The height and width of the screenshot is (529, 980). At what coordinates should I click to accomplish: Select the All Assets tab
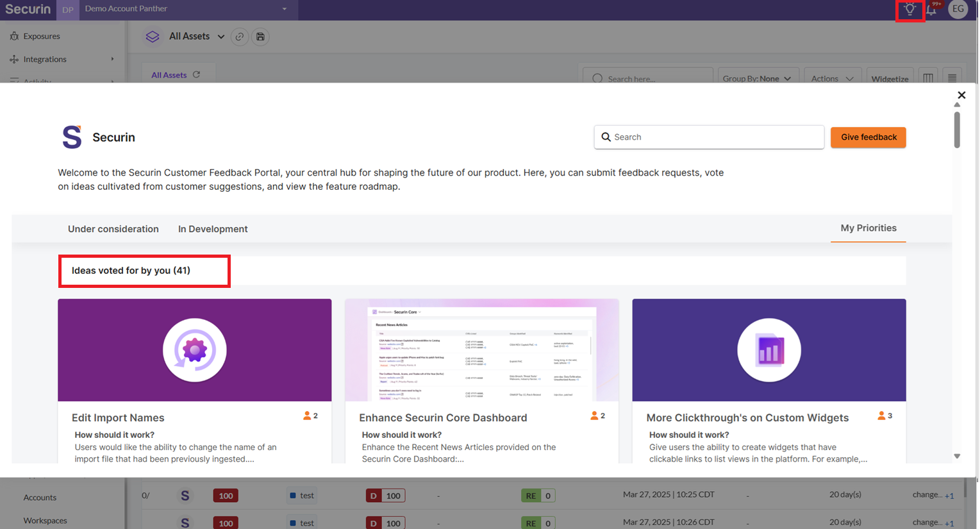(169, 75)
